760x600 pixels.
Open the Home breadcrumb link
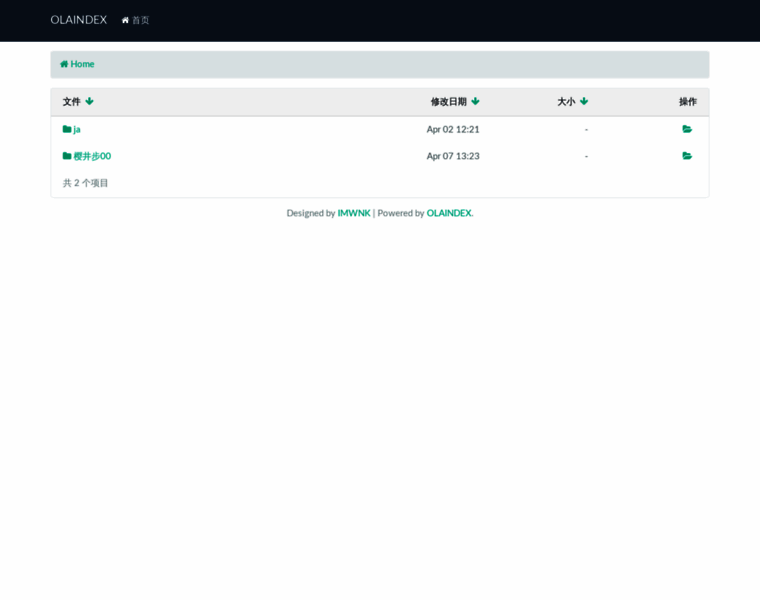(x=77, y=64)
